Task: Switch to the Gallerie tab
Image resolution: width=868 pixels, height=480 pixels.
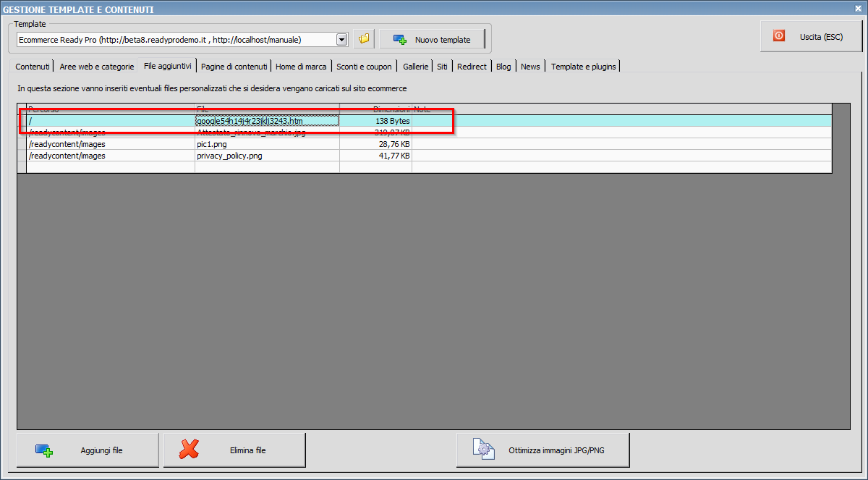Action: (416, 66)
